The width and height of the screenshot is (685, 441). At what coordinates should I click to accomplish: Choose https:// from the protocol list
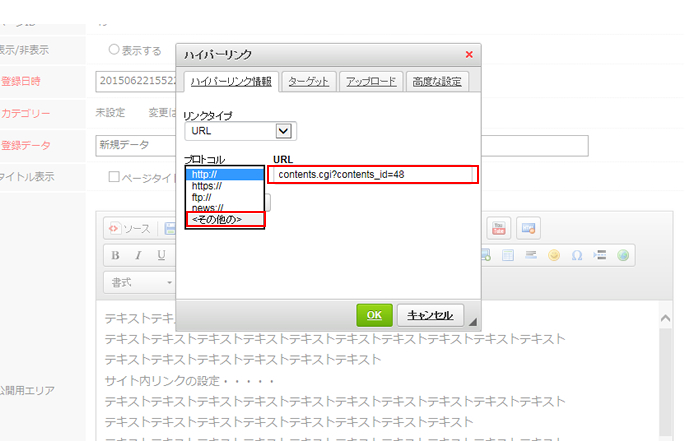pos(206,186)
